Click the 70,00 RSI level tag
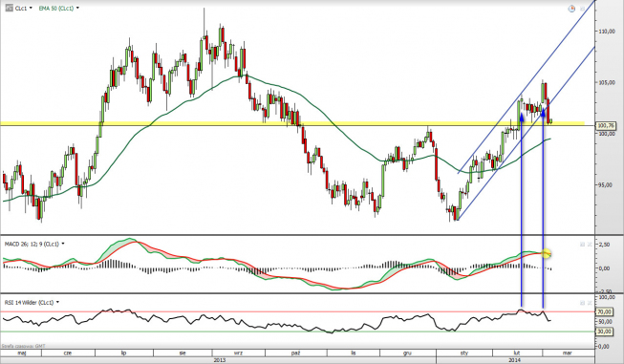The height and width of the screenshot is (364, 624). point(605,312)
